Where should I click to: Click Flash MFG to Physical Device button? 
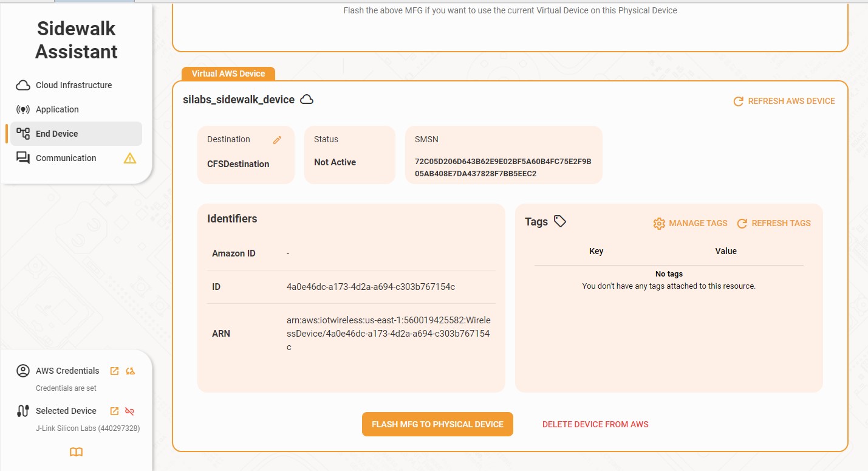437,424
